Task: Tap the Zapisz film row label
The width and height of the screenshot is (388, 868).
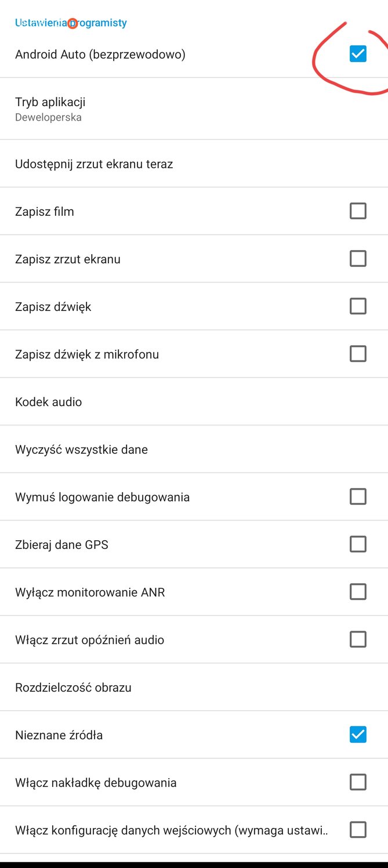Action: tap(45, 211)
